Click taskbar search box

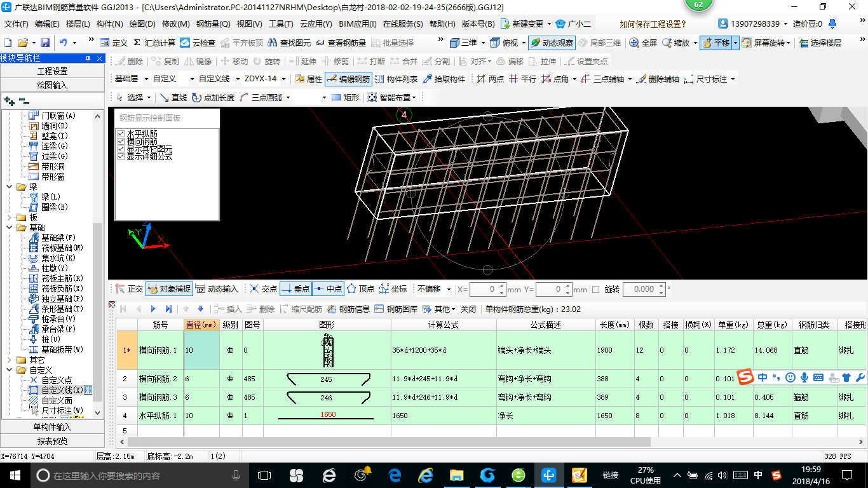click(x=139, y=475)
